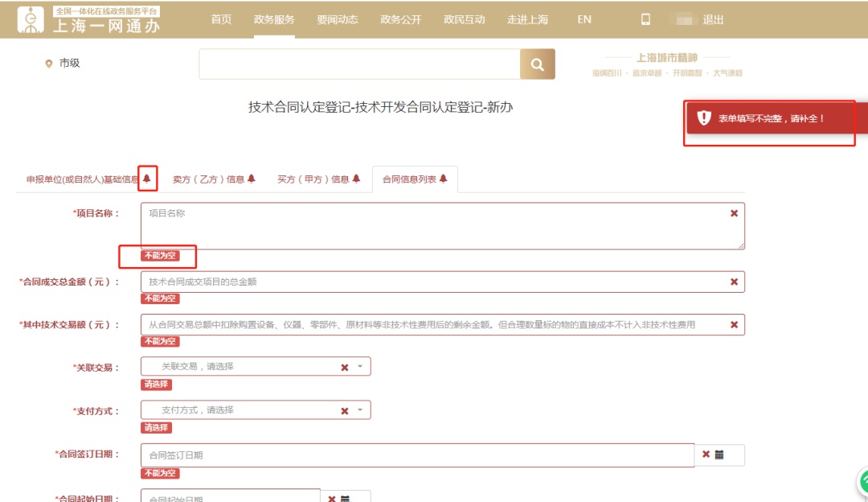Clear the 其中技术交易额 field with its X icon
The width and height of the screenshot is (868, 502).
pos(732,323)
